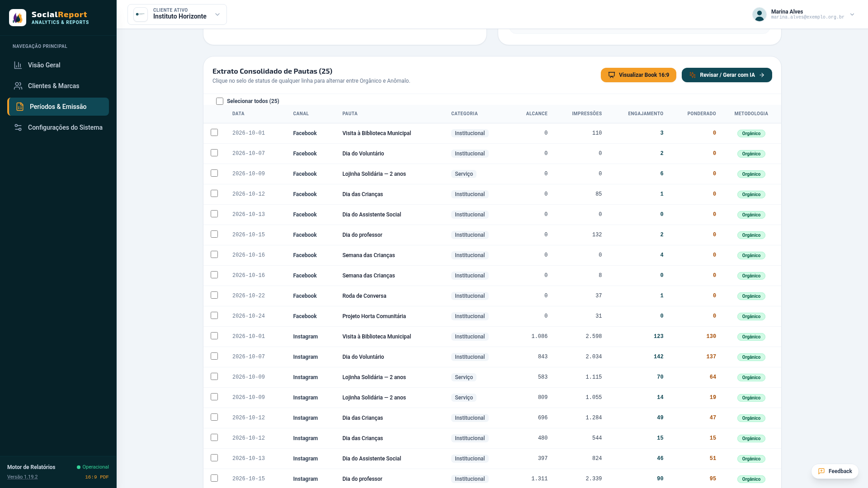Tick the Facebook Dia do Voluntário row checkbox

[214, 153]
